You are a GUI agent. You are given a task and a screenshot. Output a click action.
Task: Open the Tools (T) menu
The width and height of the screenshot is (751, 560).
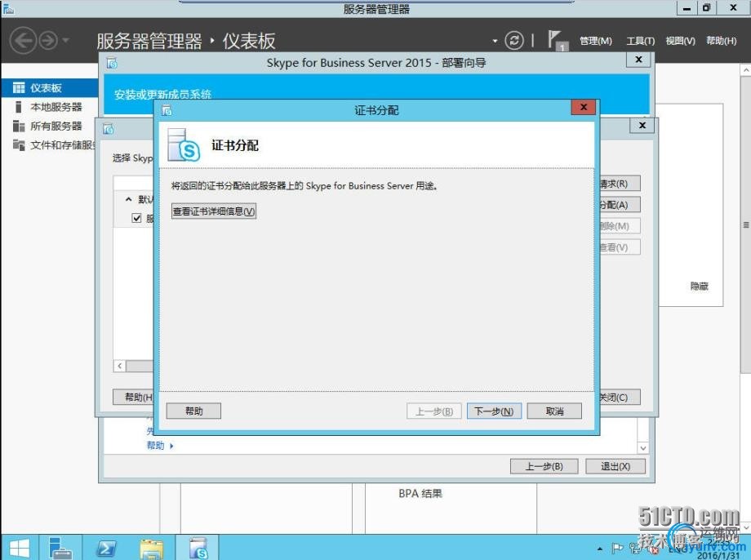point(640,41)
